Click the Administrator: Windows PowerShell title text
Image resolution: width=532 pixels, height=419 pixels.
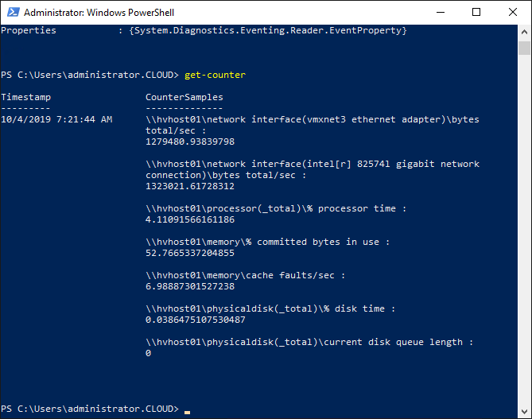coord(99,13)
